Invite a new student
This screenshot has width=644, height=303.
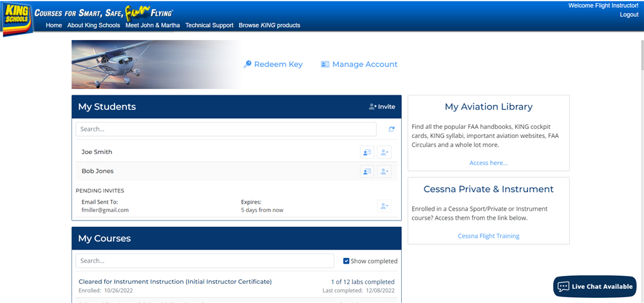pyautogui.click(x=382, y=107)
